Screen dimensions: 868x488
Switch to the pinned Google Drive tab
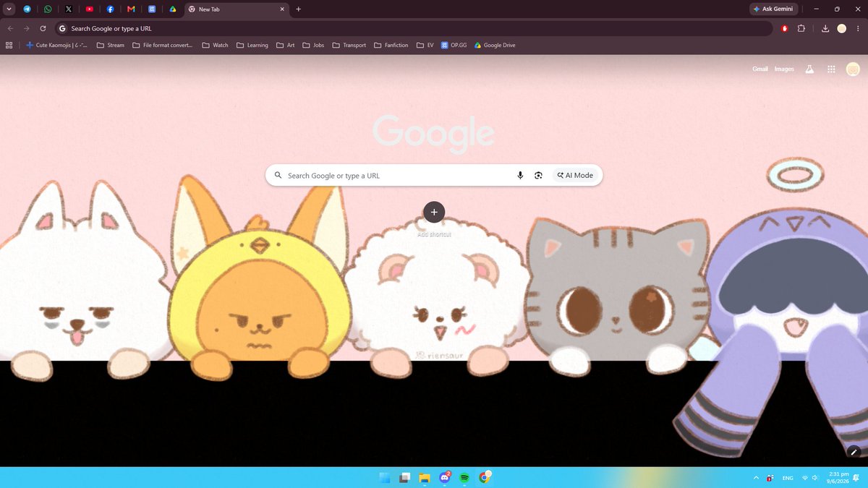coord(173,9)
